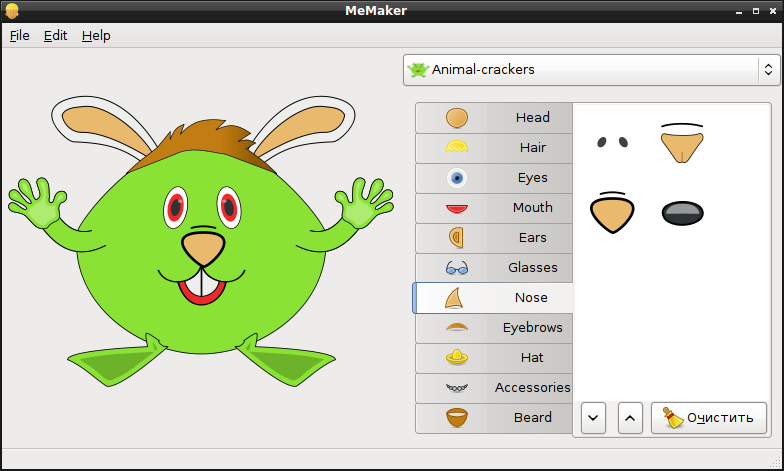
Task: Open the Help menu
Action: [96, 36]
